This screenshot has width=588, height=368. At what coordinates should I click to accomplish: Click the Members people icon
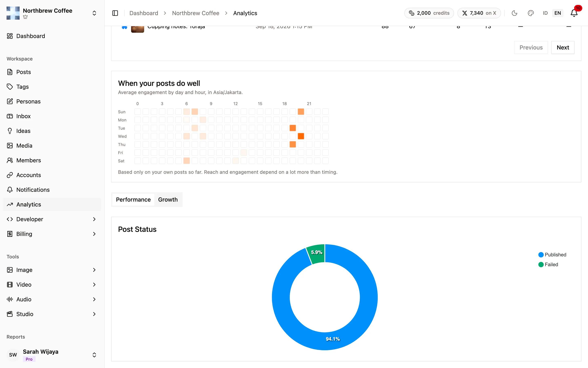(x=10, y=160)
